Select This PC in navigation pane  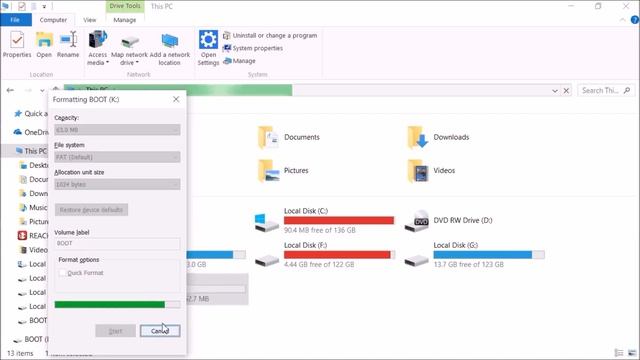[x=31, y=151]
